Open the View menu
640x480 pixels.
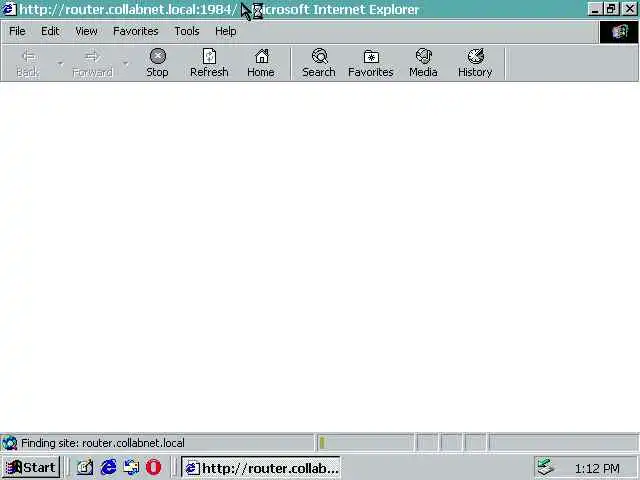point(86,31)
